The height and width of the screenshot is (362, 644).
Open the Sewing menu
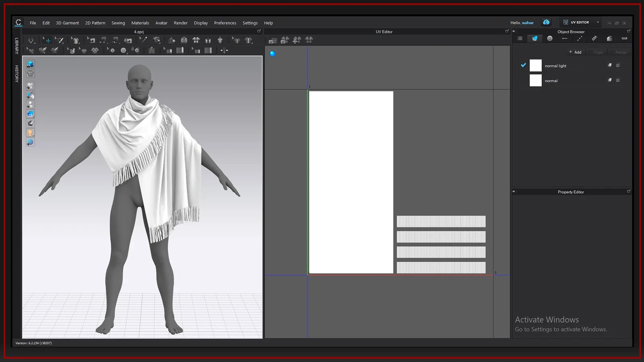(x=118, y=23)
